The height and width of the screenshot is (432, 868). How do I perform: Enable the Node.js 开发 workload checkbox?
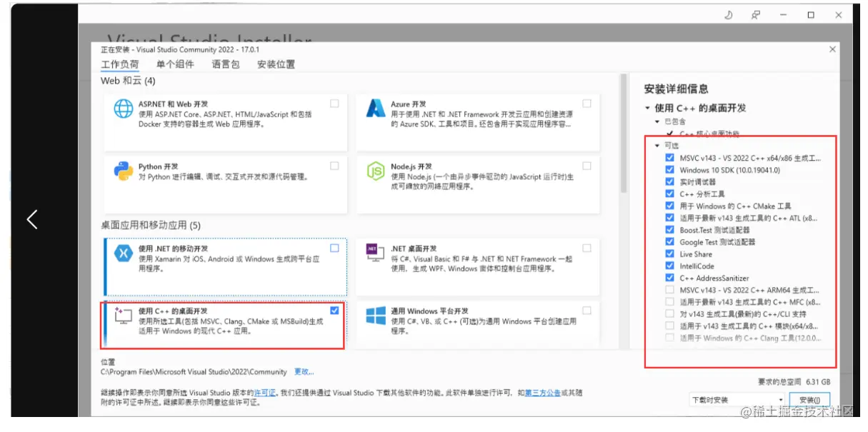587,166
